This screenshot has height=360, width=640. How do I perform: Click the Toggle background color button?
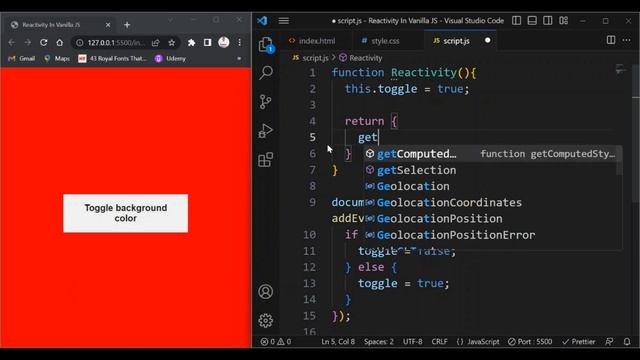[126, 213]
